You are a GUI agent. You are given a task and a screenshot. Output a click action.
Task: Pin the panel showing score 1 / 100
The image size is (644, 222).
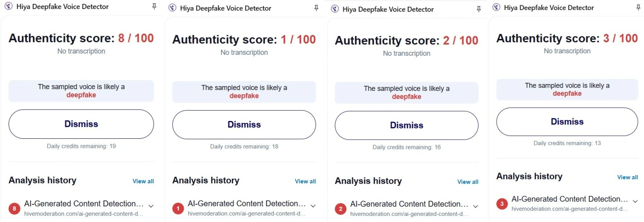coord(316,8)
